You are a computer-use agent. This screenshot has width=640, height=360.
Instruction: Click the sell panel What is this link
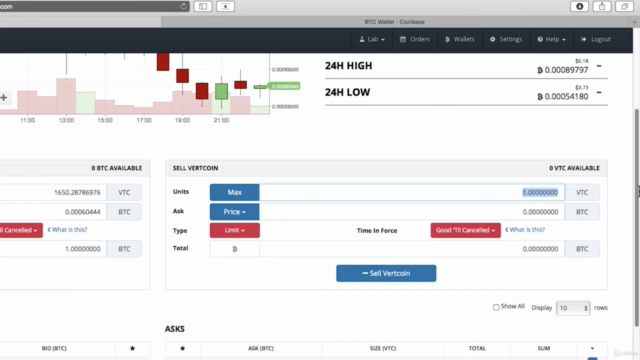524,230
